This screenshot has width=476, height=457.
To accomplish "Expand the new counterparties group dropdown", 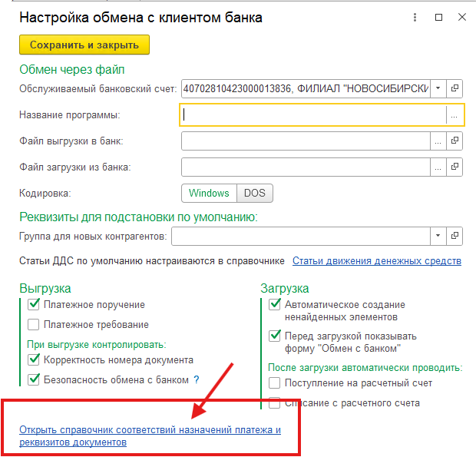I will [438, 236].
